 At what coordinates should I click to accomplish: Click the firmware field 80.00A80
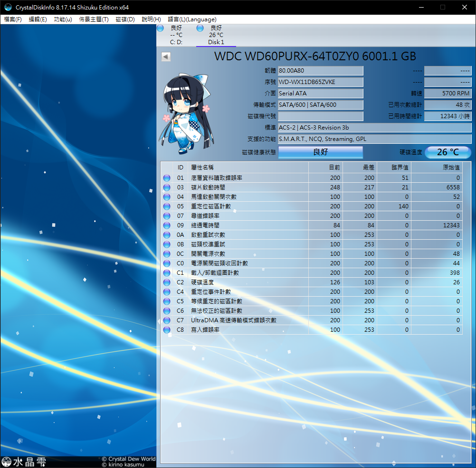click(321, 71)
